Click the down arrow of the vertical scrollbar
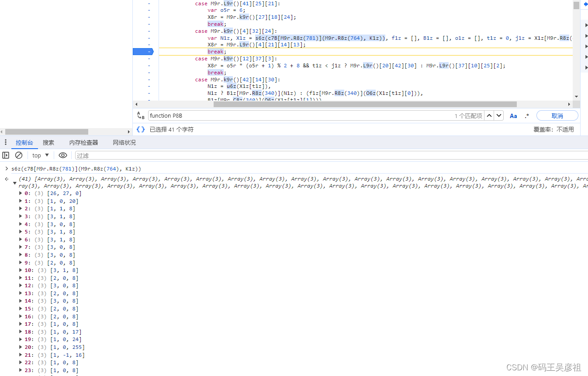 coord(576,96)
